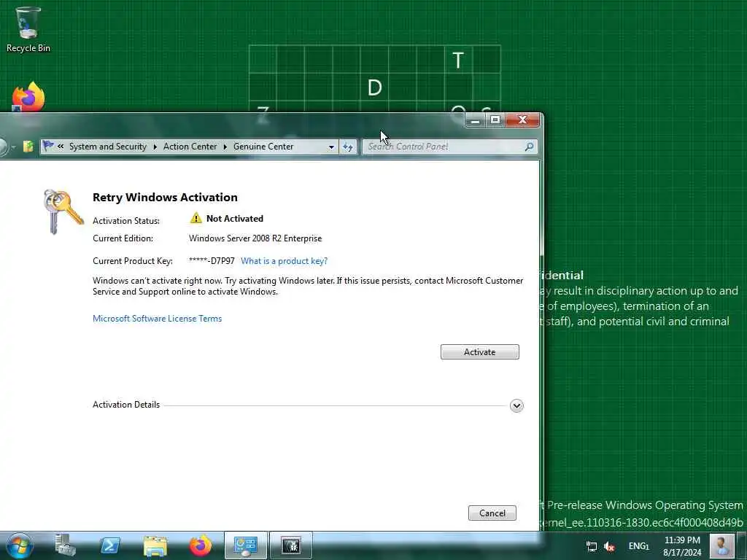
Task: Go to Action Center breadcrumb
Action: [x=190, y=147]
